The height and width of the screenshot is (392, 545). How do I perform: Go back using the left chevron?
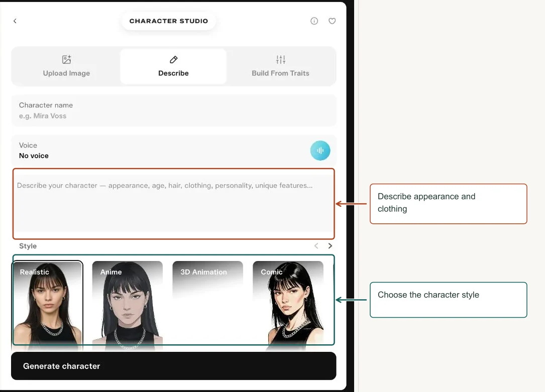point(15,21)
